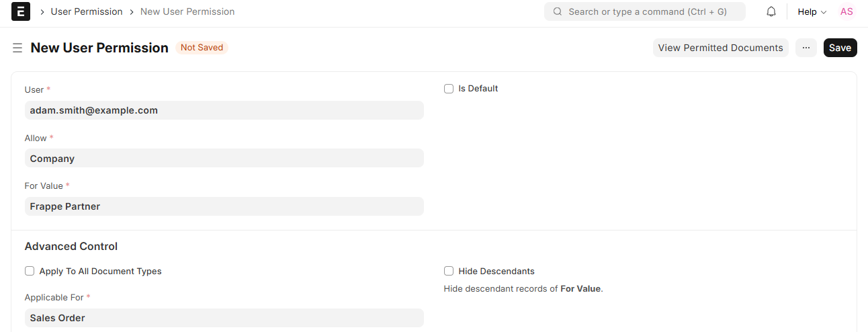Open the notifications bell
Image resolution: width=868 pixels, height=332 pixels.
(x=771, y=11)
